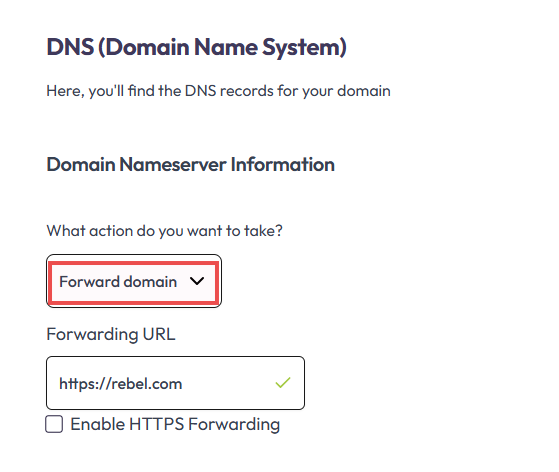Click inside the Forwarding URL input field
The image size is (559, 472).
[x=175, y=383]
